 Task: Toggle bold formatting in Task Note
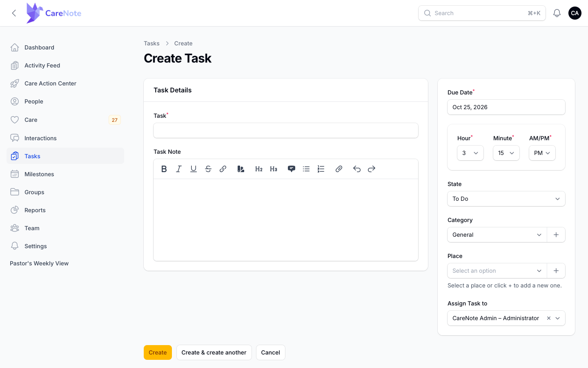164,169
